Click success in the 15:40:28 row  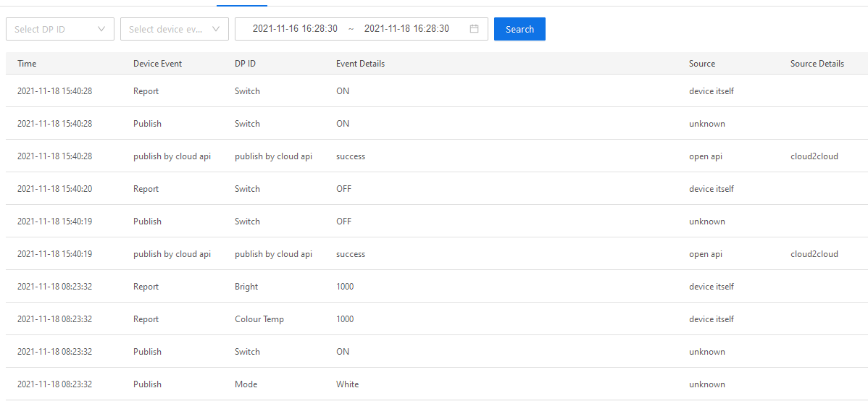(x=351, y=156)
